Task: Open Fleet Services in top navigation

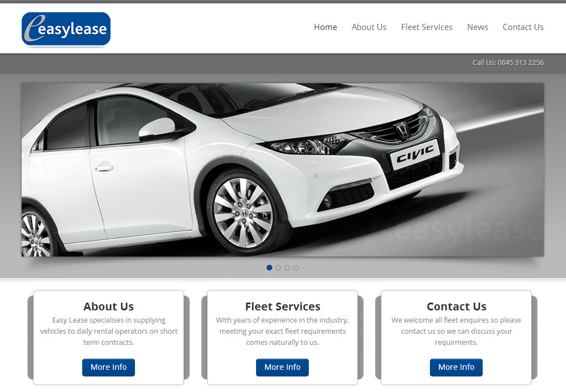Action: tap(427, 27)
